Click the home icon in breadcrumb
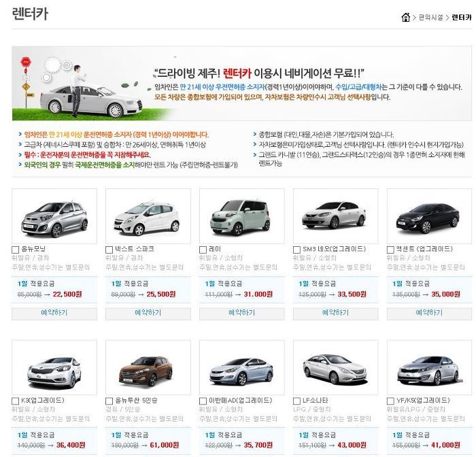 405,17
